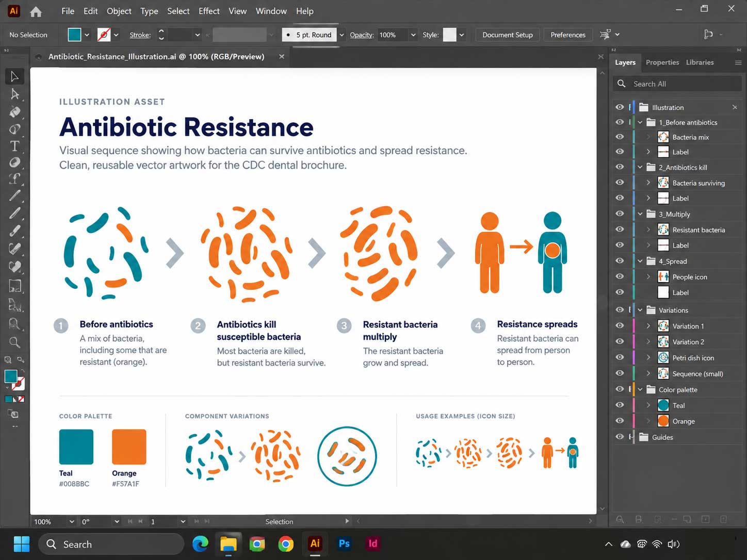The image size is (747, 560).
Task: Collapse the 1_Before antibiotics layer group
Action: click(640, 122)
